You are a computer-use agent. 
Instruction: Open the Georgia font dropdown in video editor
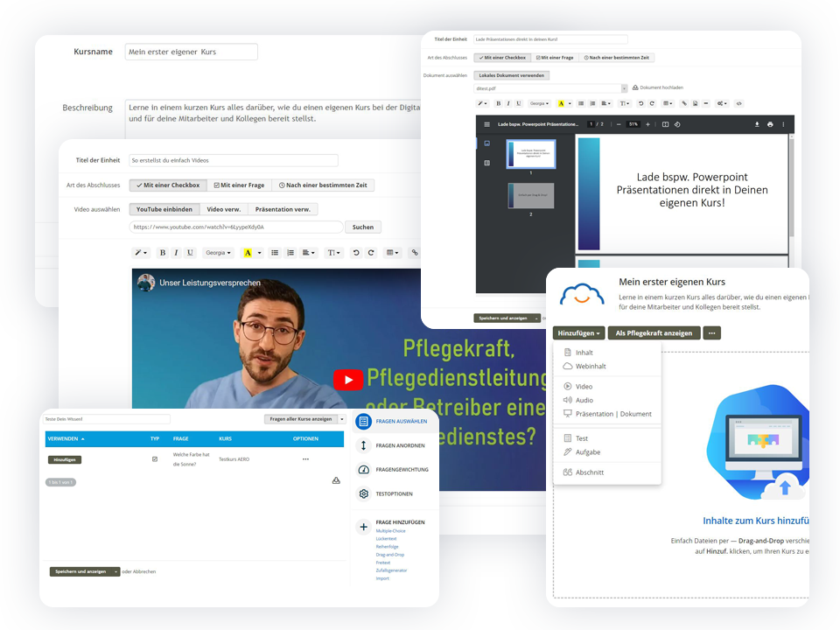(218, 253)
